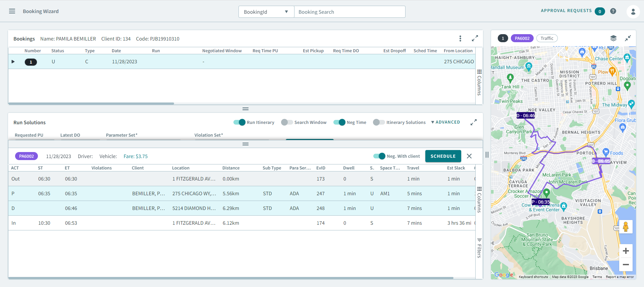Screen dimensions: 644x287
Task: Click the Chase Center map pin
Action: pos(627,58)
